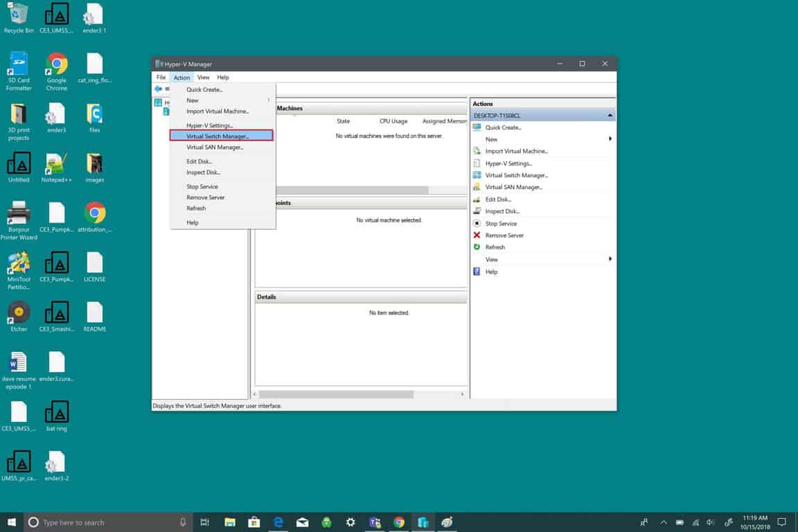Click the green Refresh icon in Actions pane
Image resolution: width=798 pixels, height=532 pixels.
(477, 247)
